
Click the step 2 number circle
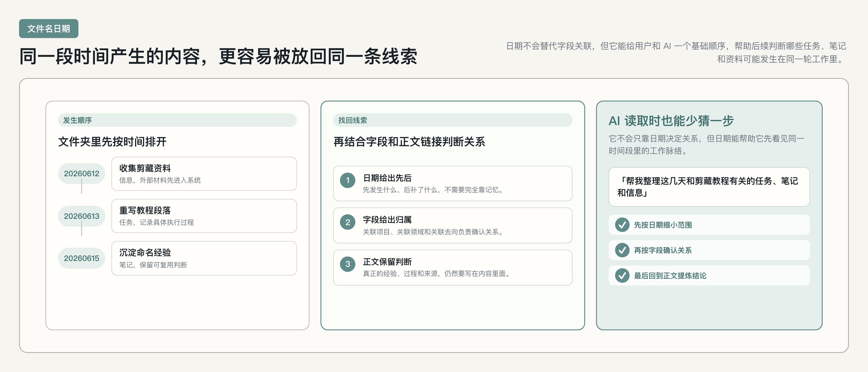coord(347,222)
